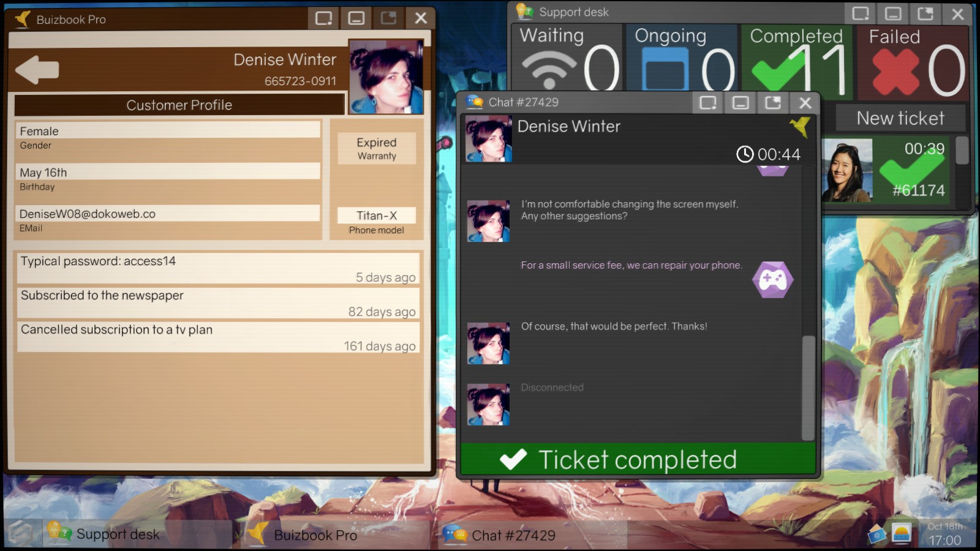Click the Titan-X phone model box
980x551 pixels.
point(377,216)
